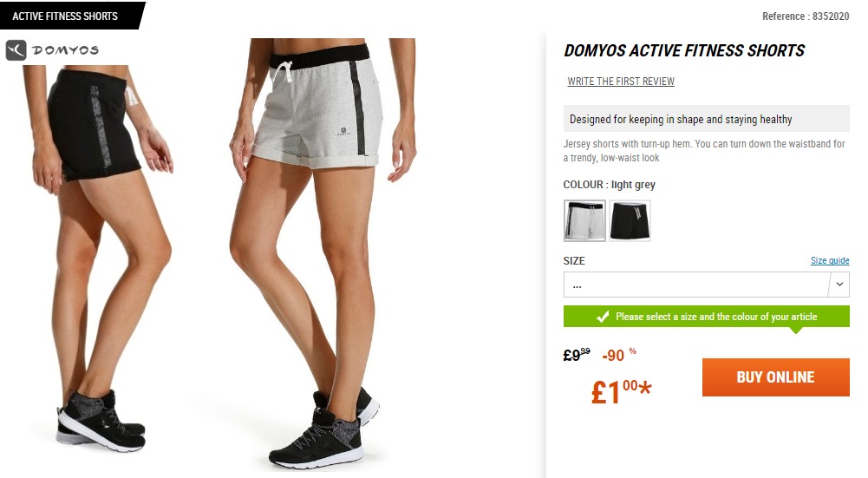Click the green checkmark icon in banner
The image size is (868, 478).
[x=603, y=317]
